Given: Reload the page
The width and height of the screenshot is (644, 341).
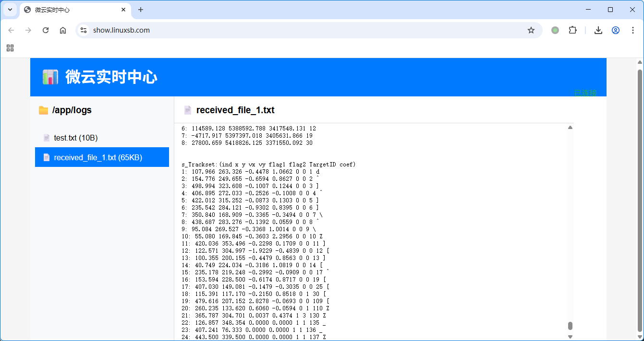Looking at the screenshot, I should coord(46,30).
